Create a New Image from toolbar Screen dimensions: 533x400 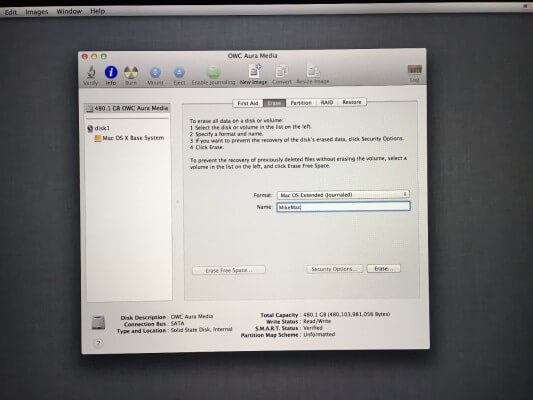tap(254, 75)
